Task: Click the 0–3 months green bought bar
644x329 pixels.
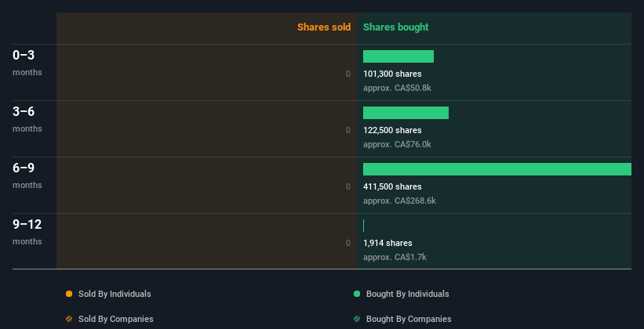Action: point(398,56)
